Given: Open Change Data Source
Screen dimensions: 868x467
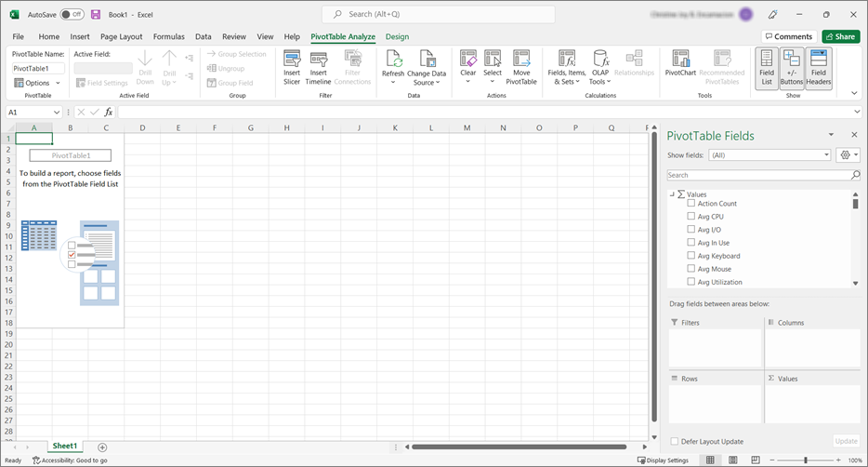Looking at the screenshot, I should point(427,68).
